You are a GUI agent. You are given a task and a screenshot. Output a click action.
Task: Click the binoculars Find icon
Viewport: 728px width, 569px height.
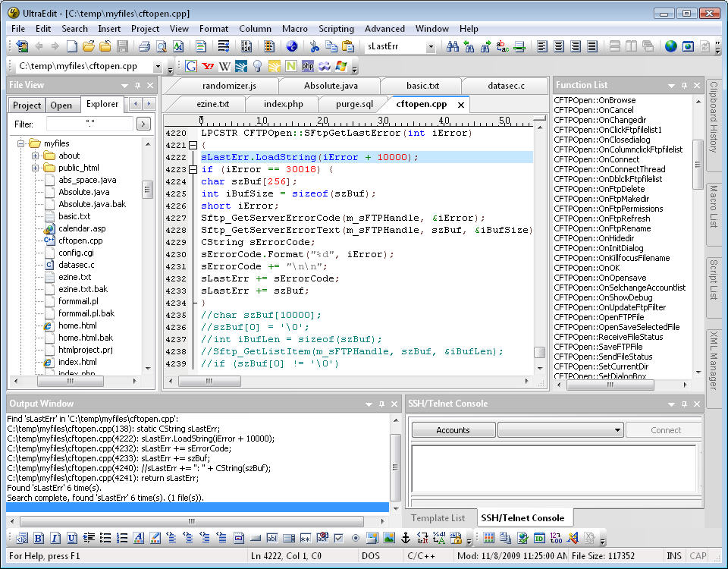pyautogui.click(x=453, y=46)
